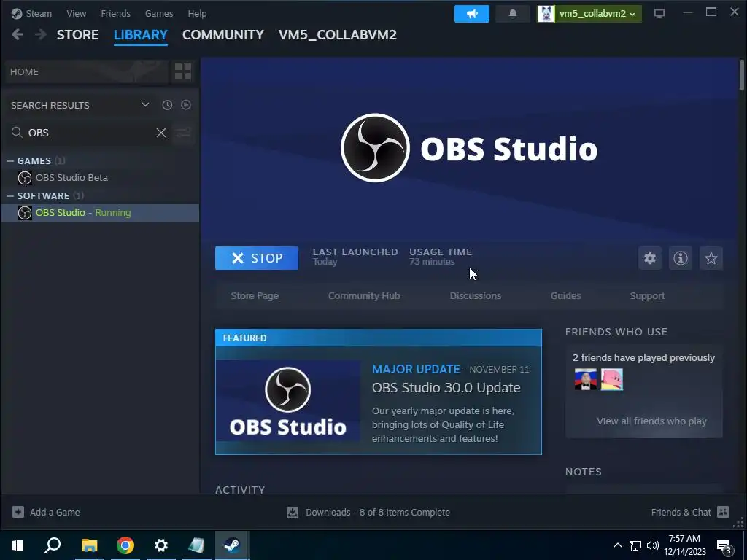
Task: Open the Help menu
Action: (x=197, y=13)
